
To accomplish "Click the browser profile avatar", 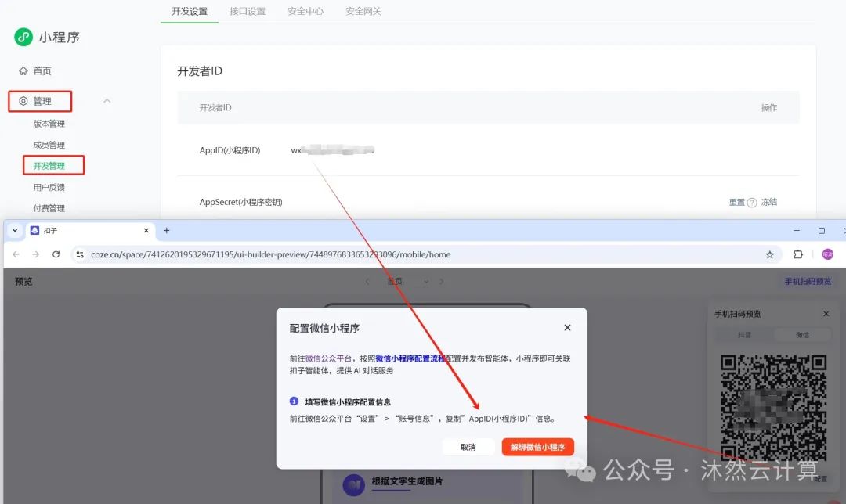I will [828, 254].
